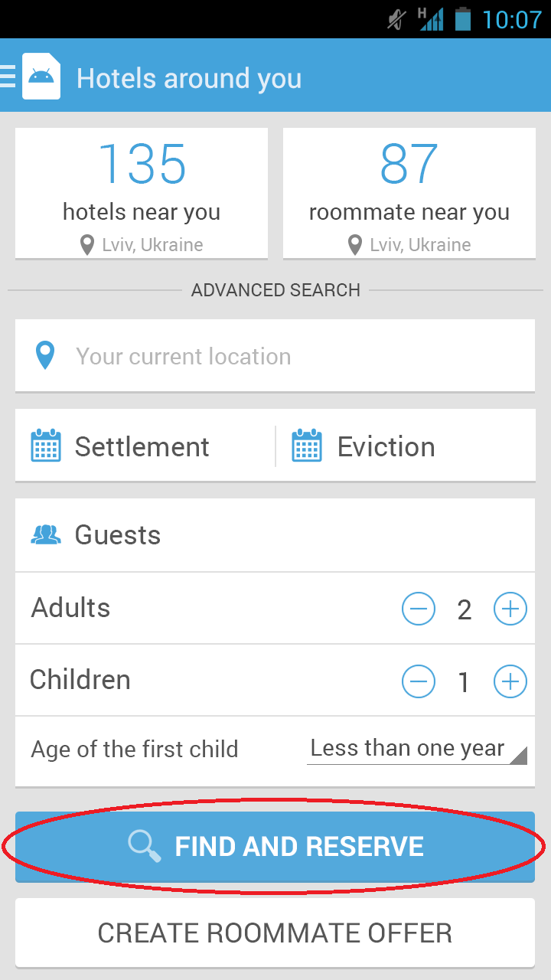
Task: Increase the Children count
Action: pyautogui.click(x=510, y=681)
